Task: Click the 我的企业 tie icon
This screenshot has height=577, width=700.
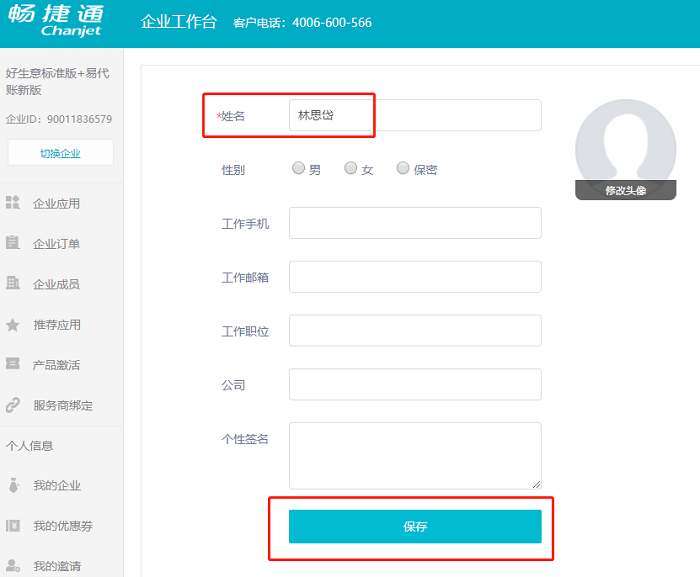Action: point(13,485)
